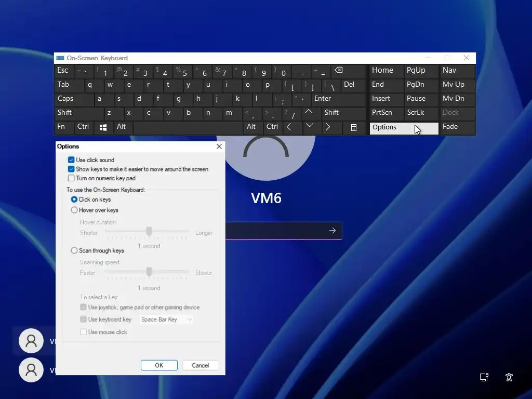Enable Turn on numeric key pad
The image size is (532, 399).
[x=71, y=178]
